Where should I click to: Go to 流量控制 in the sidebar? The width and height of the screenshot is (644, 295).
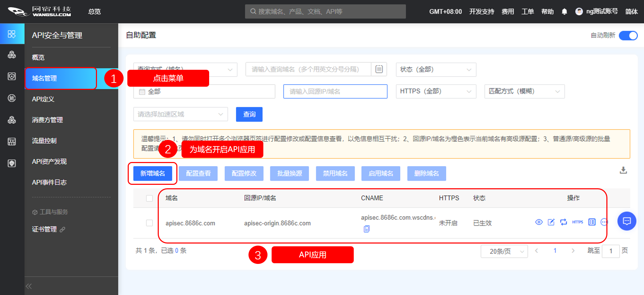(44, 141)
